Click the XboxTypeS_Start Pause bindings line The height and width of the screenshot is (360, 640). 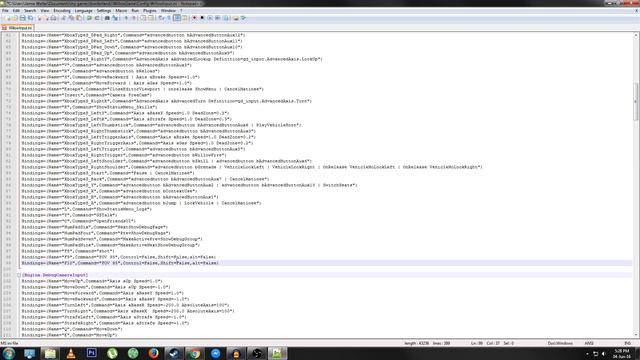click(x=108, y=173)
